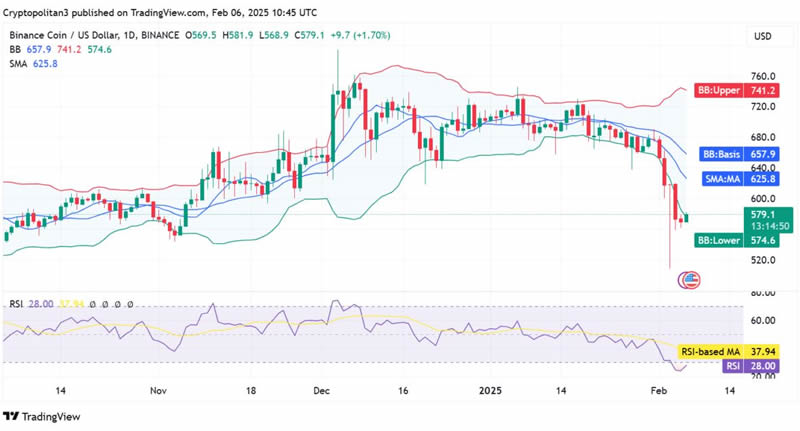
Task: Open the SMA indicator legend
Action: (17, 62)
